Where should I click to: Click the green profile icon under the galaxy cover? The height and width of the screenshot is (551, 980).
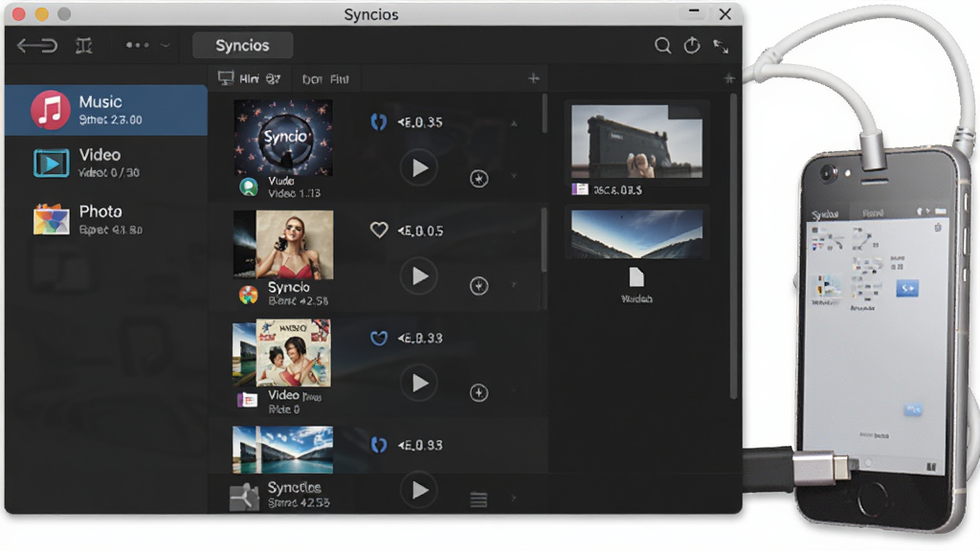(249, 187)
